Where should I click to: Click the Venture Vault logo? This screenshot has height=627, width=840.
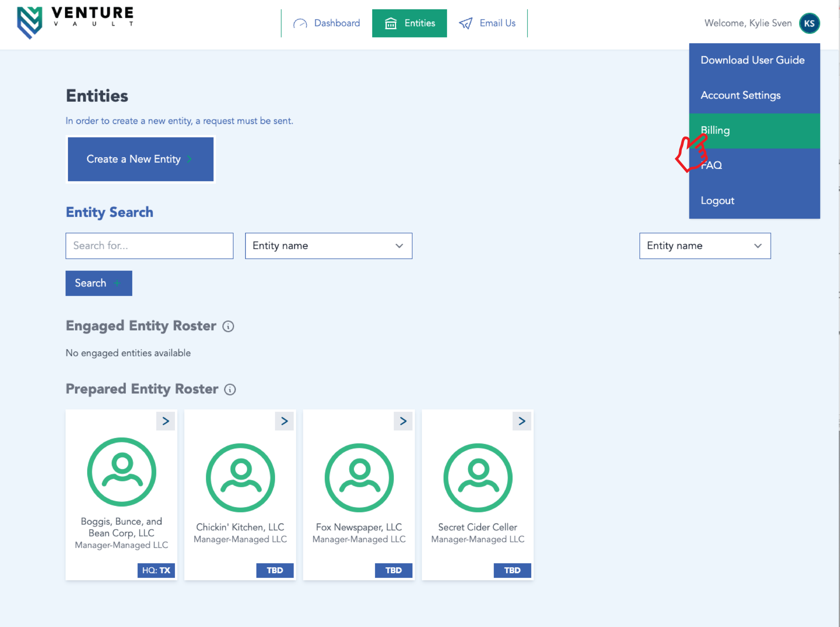(x=75, y=22)
